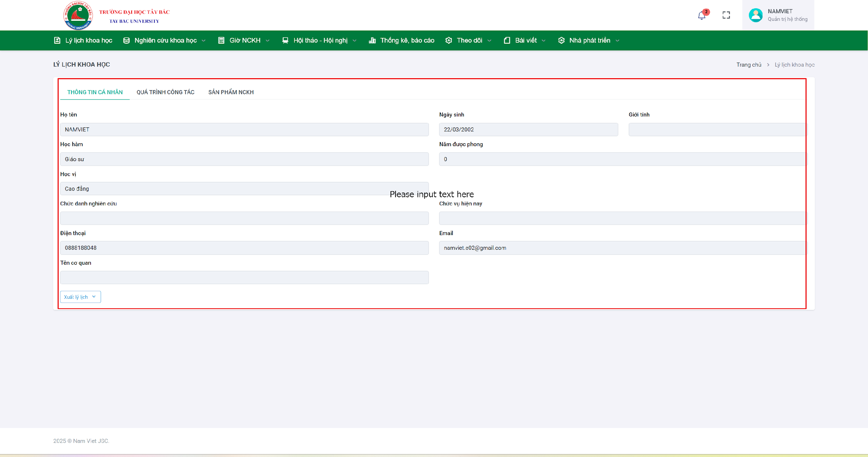Click the Tay Bac University logo
This screenshot has width=868, height=457.
pos(78,15)
